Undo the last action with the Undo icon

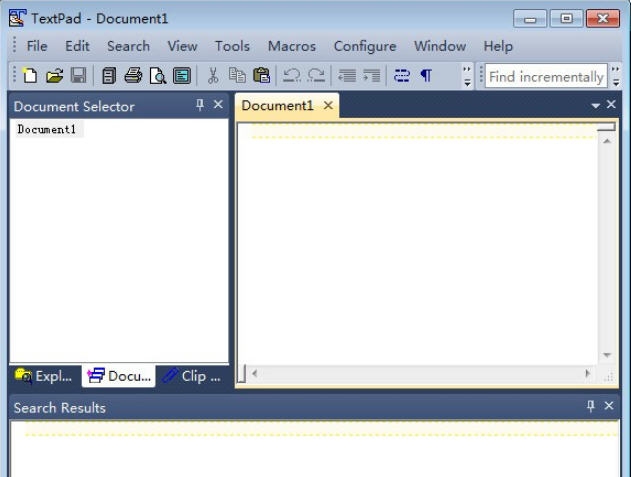click(x=292, y=76)
